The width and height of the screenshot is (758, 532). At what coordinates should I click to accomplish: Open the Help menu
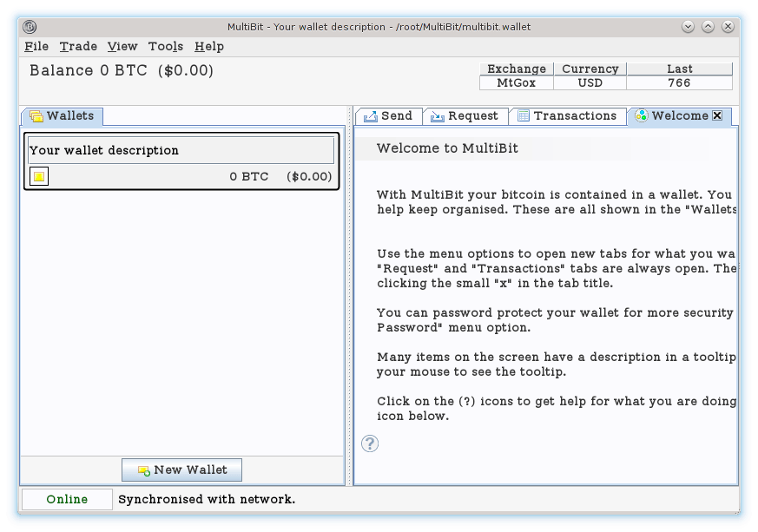(208, 46)
